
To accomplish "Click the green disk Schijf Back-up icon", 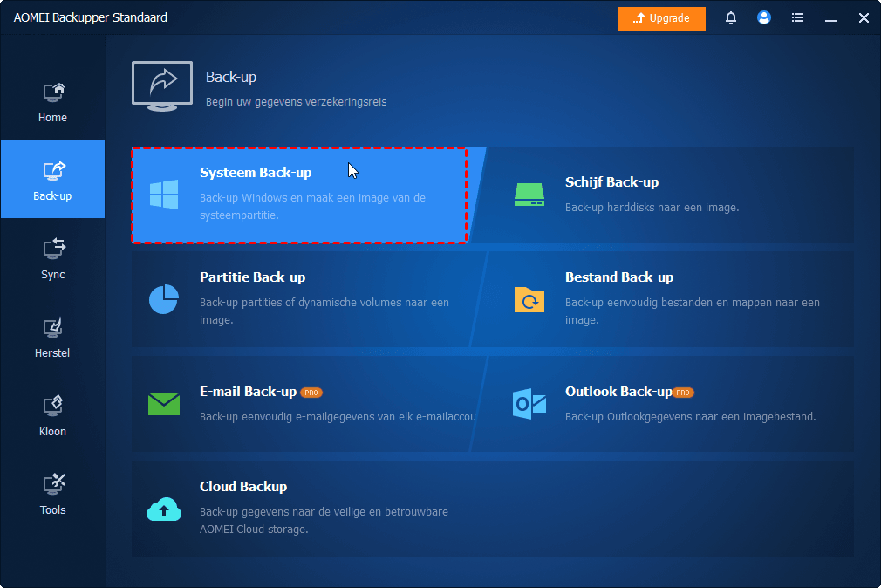I will coord(529,195).
